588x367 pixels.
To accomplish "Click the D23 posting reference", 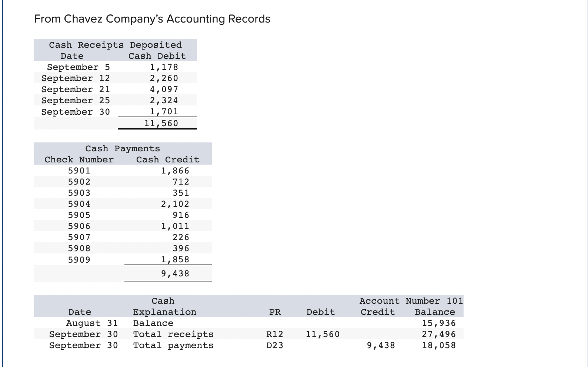I will tap(275, 345).
